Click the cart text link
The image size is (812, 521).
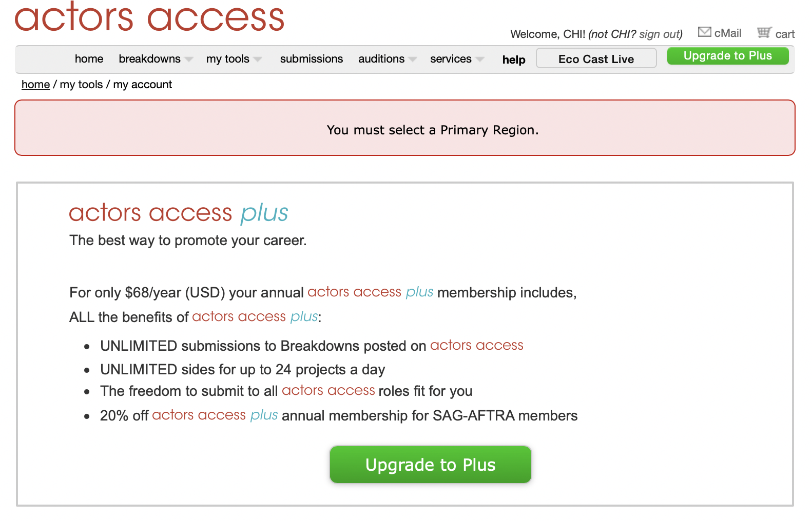pyautogui.click(x=785, y=34)
